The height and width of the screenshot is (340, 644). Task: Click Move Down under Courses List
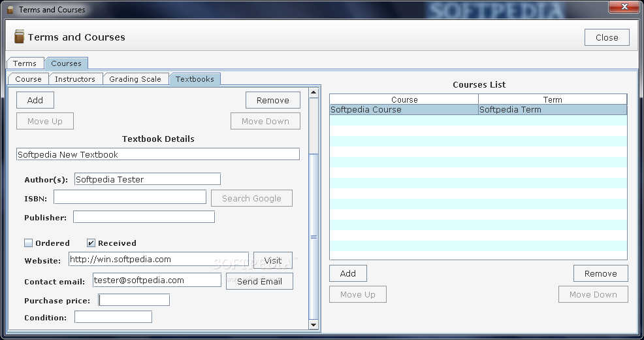click(x=593, y=294)
